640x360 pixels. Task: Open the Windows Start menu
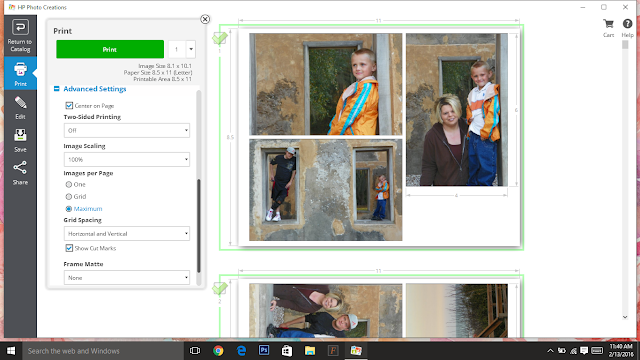click(x=11, y=351)
